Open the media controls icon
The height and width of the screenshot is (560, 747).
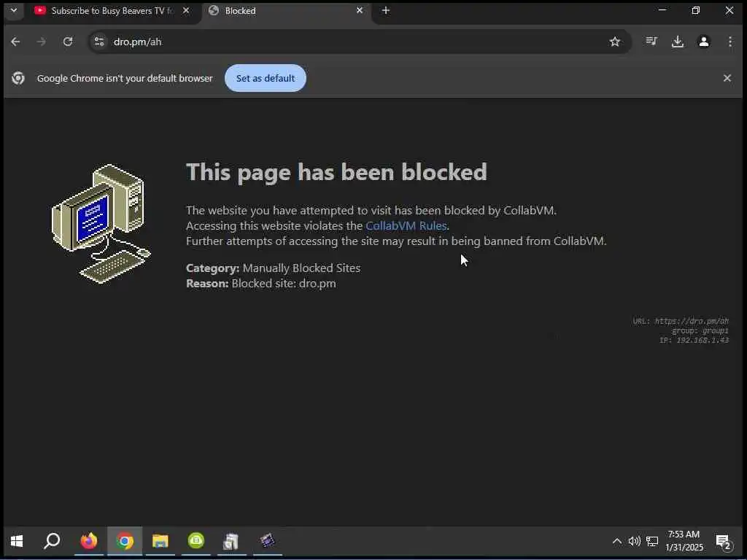(x=651, y=42)
